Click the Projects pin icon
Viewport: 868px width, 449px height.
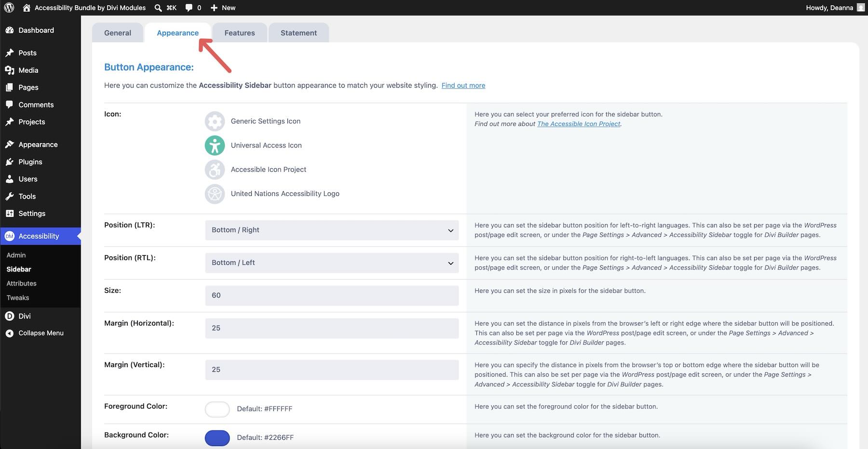[x=10, y=122]
